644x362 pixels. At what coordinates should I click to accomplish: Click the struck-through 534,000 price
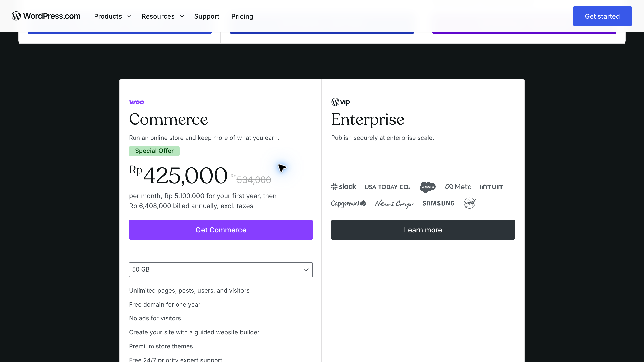coord(254,180)
